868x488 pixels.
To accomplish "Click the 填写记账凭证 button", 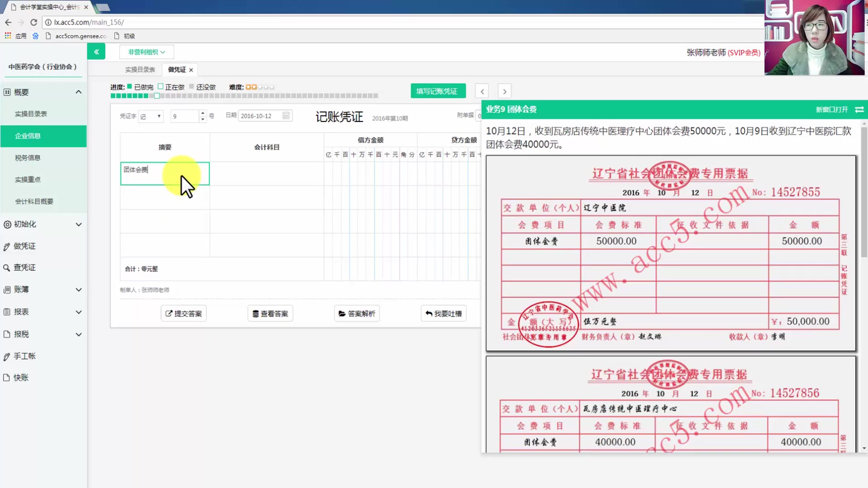I will [x=437, y=91].
